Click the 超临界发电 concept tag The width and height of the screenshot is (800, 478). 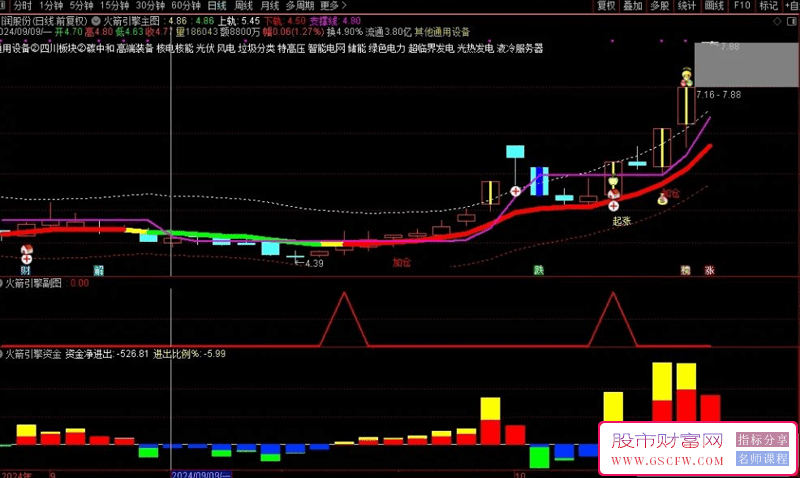(x=431, y=48)
